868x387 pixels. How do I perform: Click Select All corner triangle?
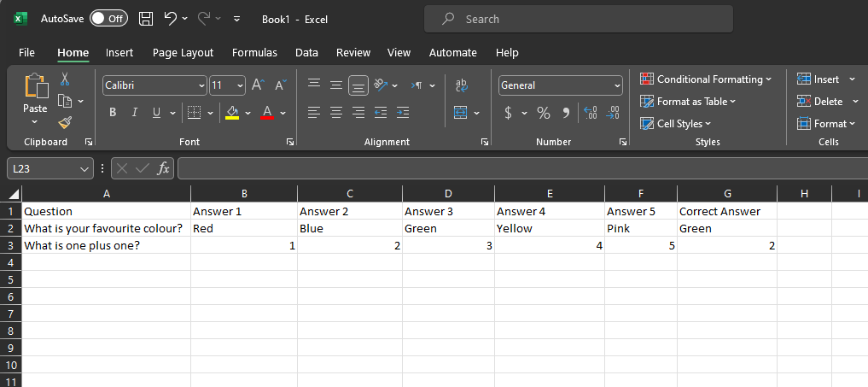[14, 194]
